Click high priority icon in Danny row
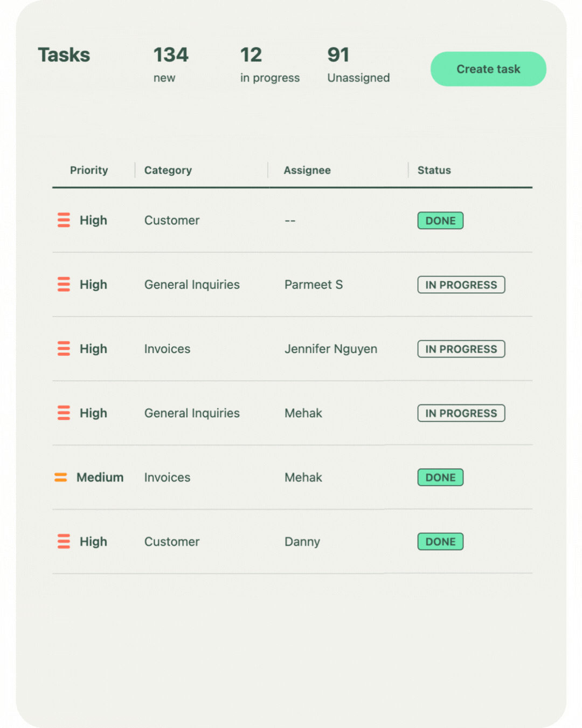This screenshot has height=728, width=582. [64, 541]
